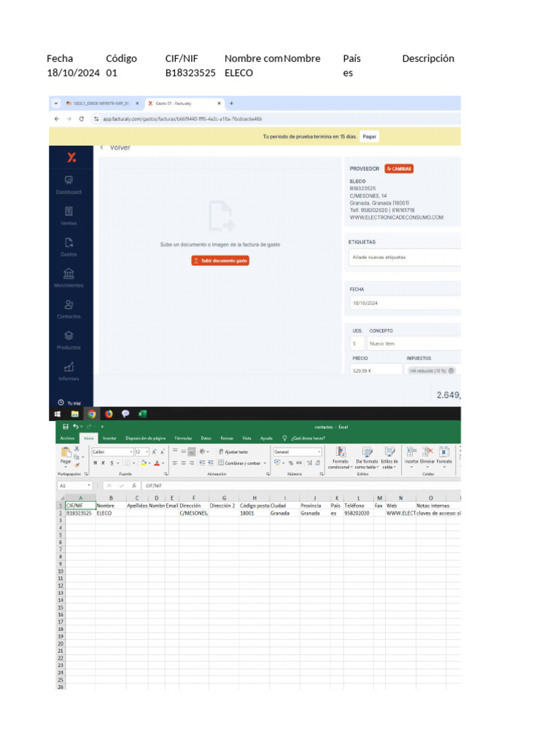
Task: Click Eliminar cells icon in ribbon
Action: 427,451
